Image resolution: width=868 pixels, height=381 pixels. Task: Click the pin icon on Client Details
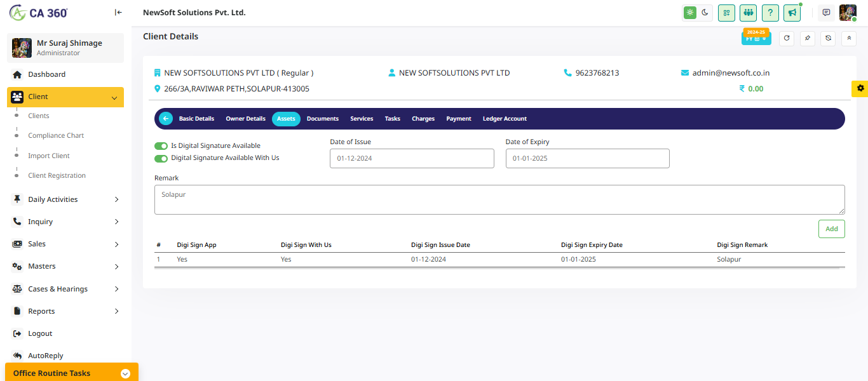click(x=808, y=38)
